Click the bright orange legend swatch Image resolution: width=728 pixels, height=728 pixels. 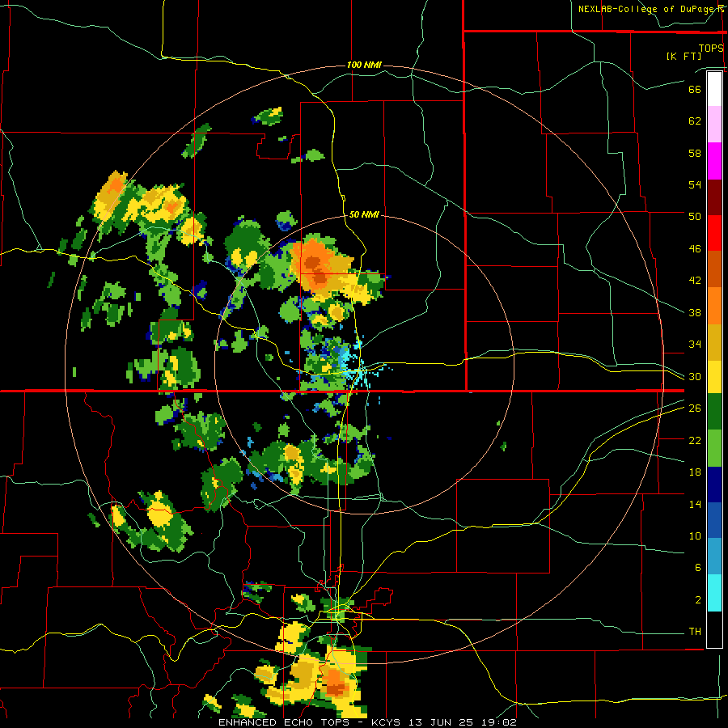(x=714, y=306)
